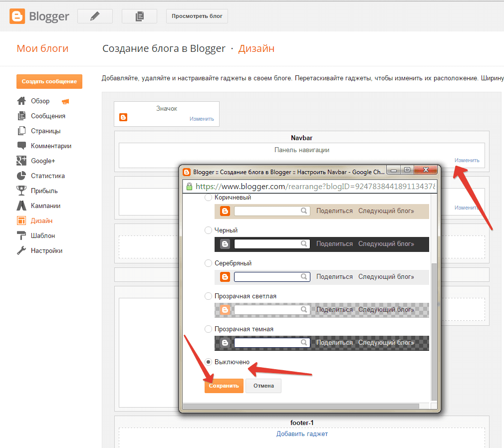Select the Серебряный radio button

(x=208, y=263)
